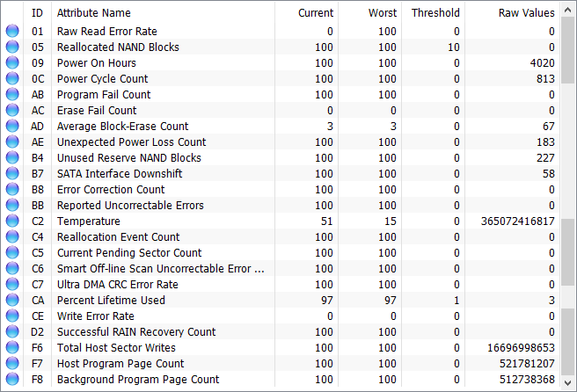577x392 pixels.
Task: Click raw value 16696998653 for Total Host Sector Writes
Action: click(x=521, y=347)
